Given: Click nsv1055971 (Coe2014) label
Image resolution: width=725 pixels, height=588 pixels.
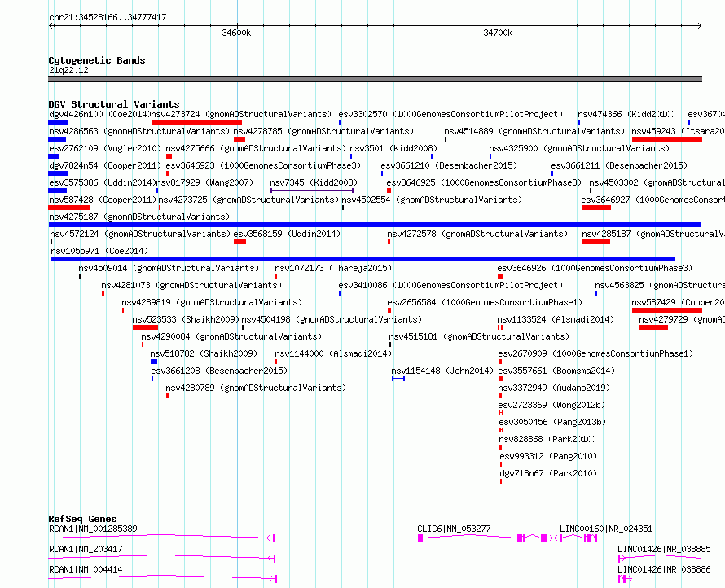Looking at the screenshot, I should [x=99, y=251].
